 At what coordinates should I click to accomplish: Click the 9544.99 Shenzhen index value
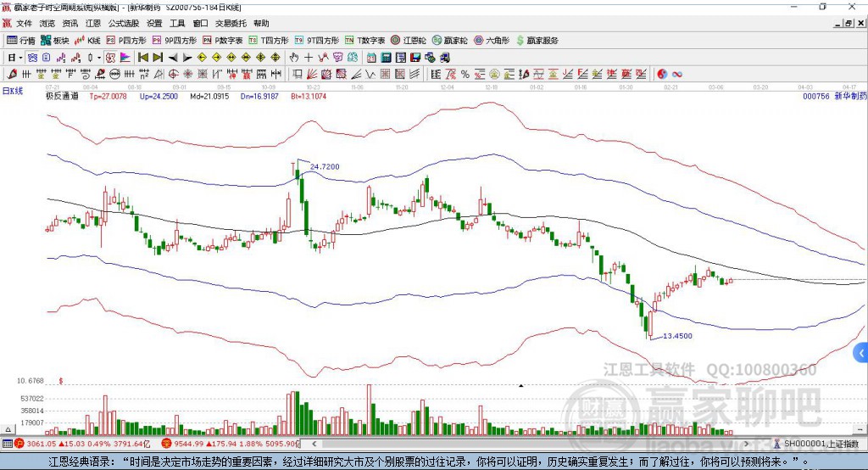pyautogui.click(x=189, y=444)
